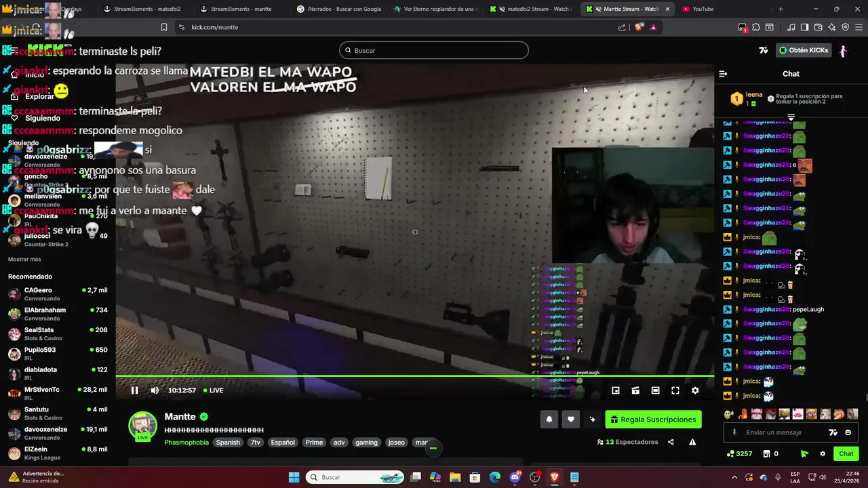This screenshot has height=488, width=868.
Task: Click the green stream progress bar
Action: tap(414, 375)
